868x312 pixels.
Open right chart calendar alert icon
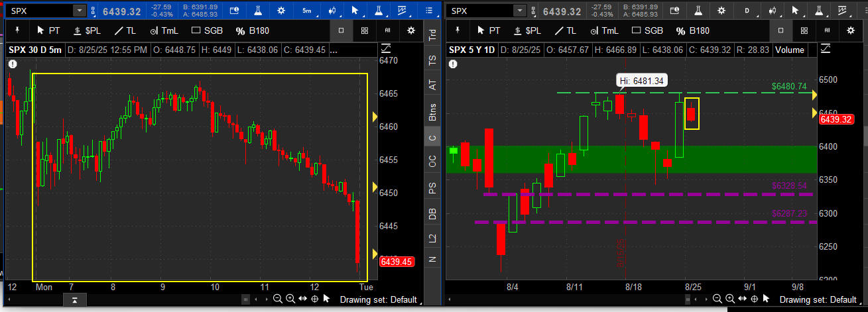(x=676, y=11)
